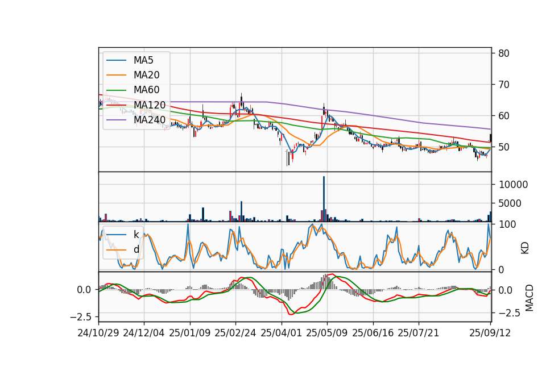Click the volume axis value 5000
Image resolution: width=546 pixels, height=392 pixels.
pyautogui.click(x=510, y=203)
